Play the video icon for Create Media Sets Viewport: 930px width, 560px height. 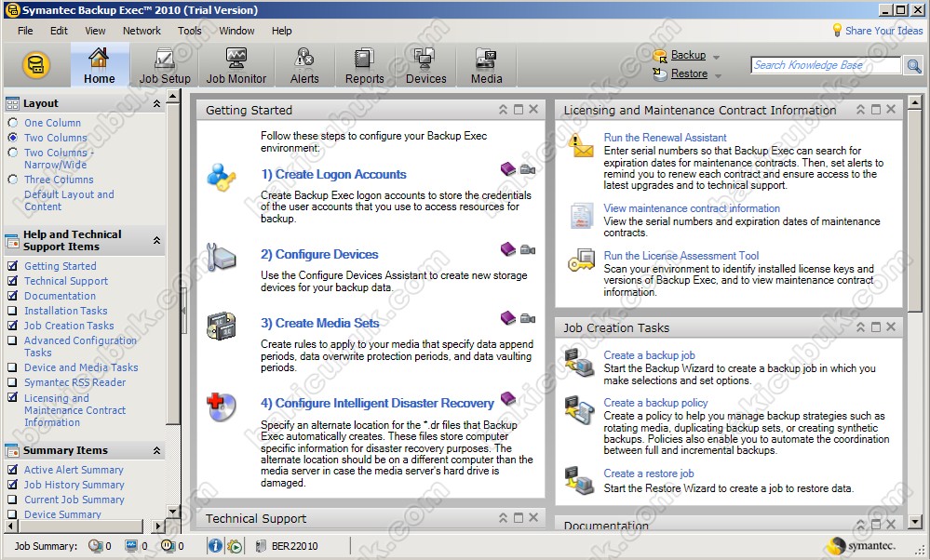click(527, 319)
